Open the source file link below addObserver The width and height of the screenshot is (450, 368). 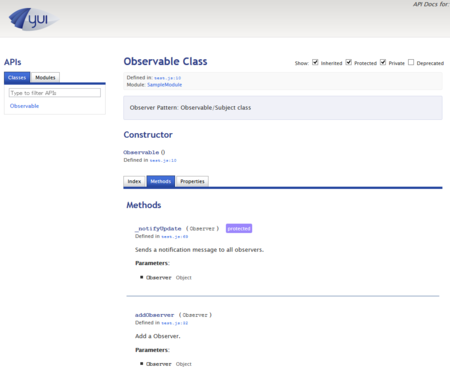(175, 323)
